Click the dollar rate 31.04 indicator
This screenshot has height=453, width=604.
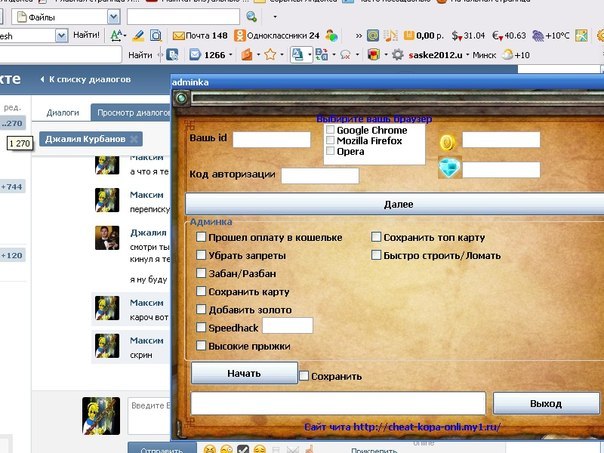point(468,36)
